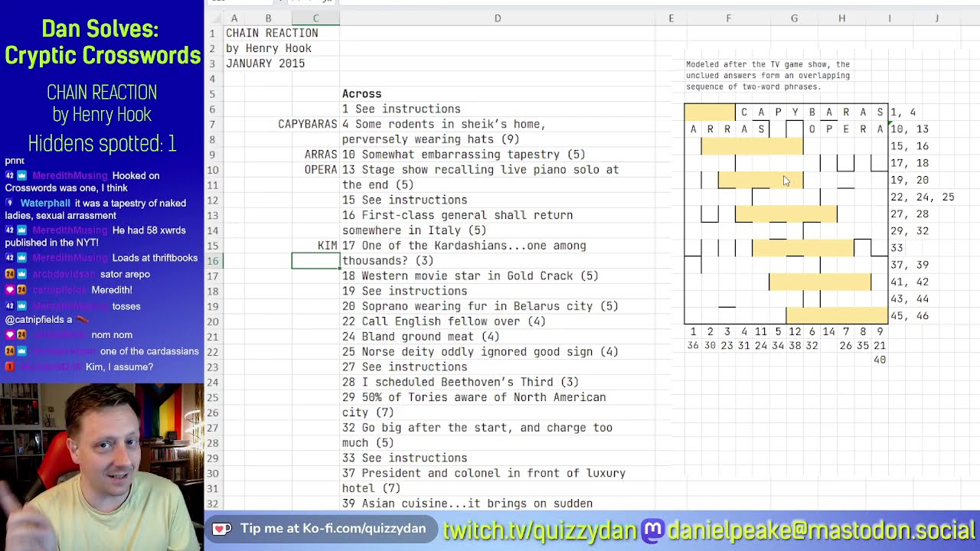Click the 'Kim, I assume?' chat message
The height and width of the screenshot is (551, 980).
pyautogui.click(x=119, y=367)
